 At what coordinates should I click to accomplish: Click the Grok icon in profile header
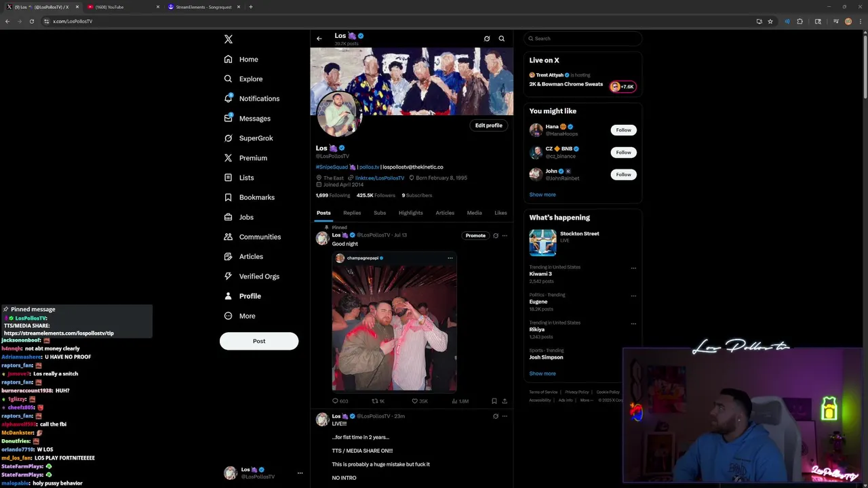click(x=487, y=39)
